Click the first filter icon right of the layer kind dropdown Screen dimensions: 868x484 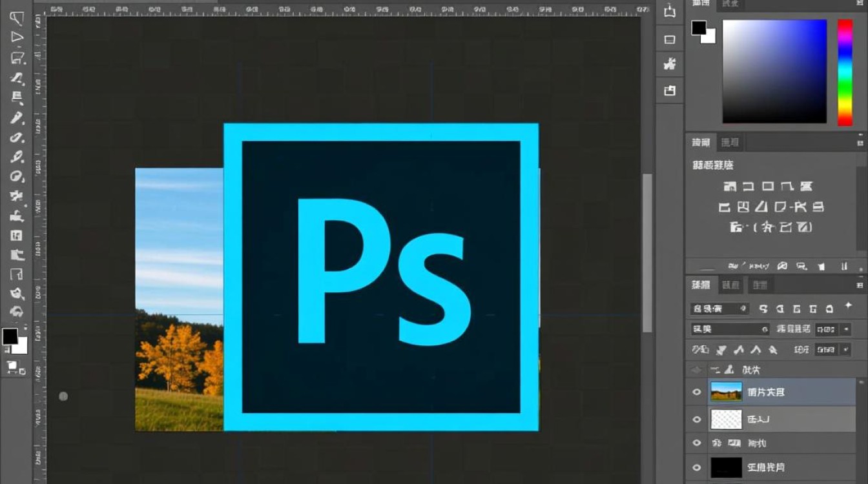pyautogui.click(x=763, y=309)
